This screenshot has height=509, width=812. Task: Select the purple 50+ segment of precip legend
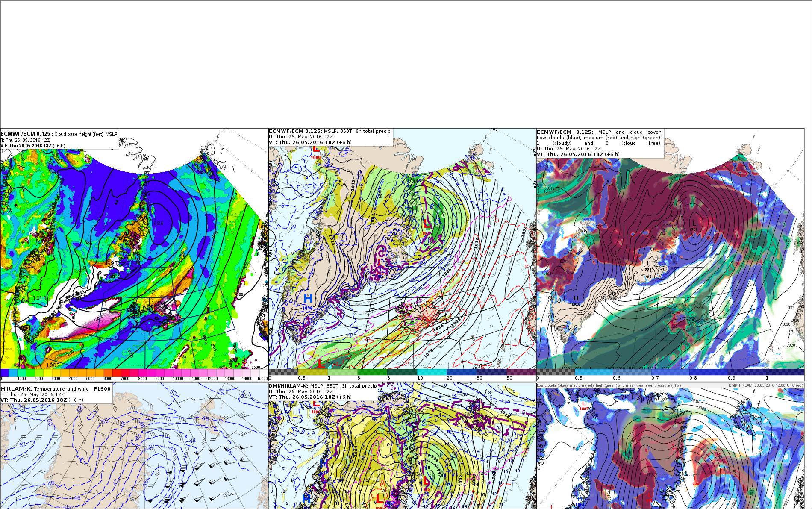pyautogui.click(x=521, y=372)
